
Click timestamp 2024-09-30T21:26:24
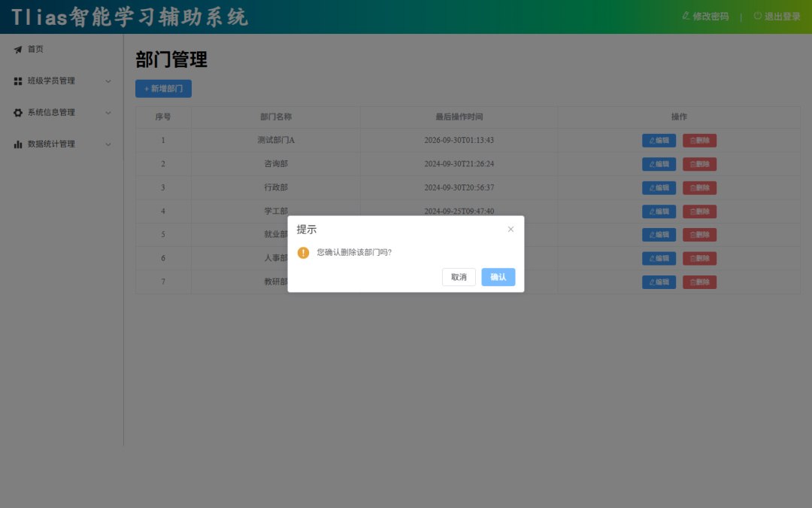(459, 164)
